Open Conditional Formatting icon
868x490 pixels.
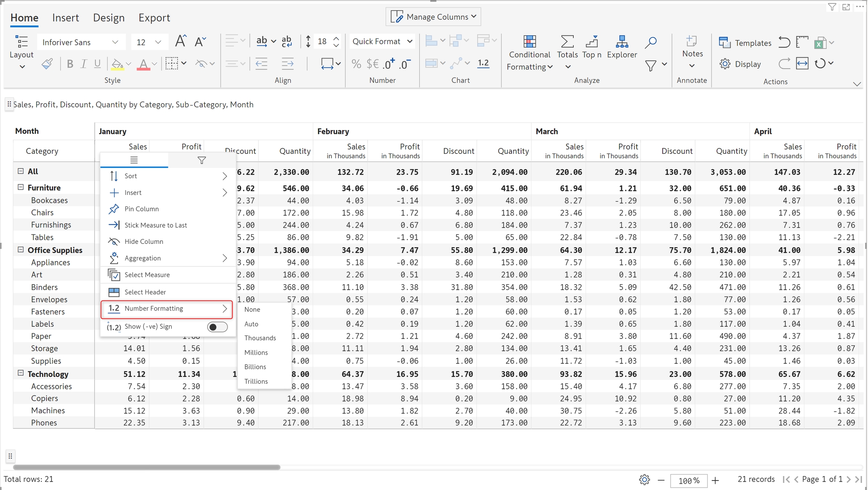click(529, 42)
